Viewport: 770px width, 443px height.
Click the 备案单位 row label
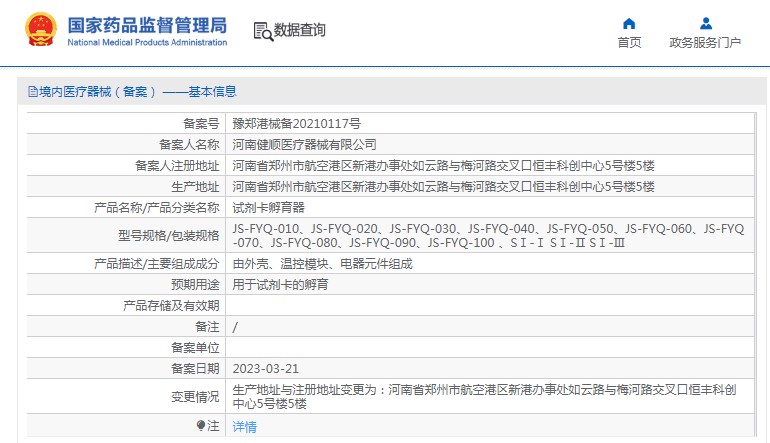[x=195, y=348]
